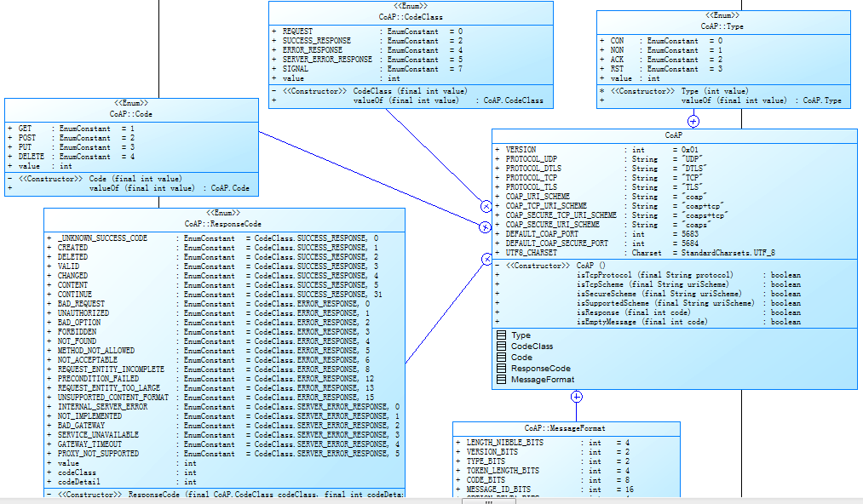The image size is (863, 504).
Task: Click the Type (int value) constructor
Action: click(x=674, y=91)
